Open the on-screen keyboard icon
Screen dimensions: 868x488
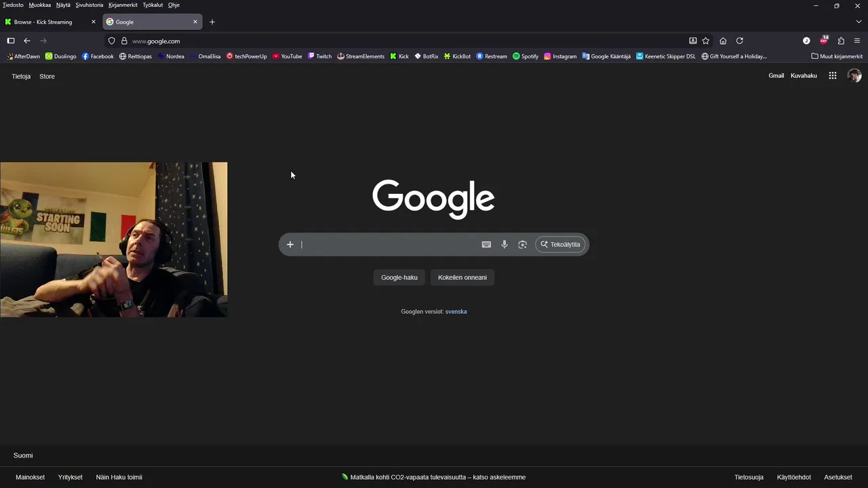click(486, 244)
